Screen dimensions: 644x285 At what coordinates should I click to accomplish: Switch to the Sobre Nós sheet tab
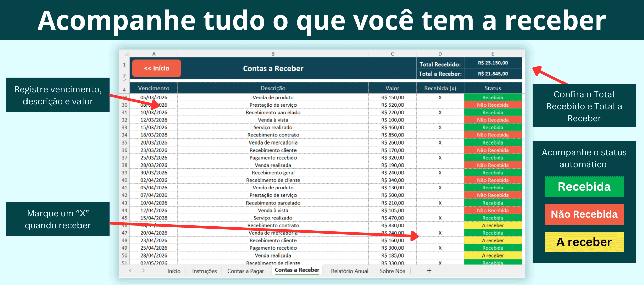coord(392,271)
